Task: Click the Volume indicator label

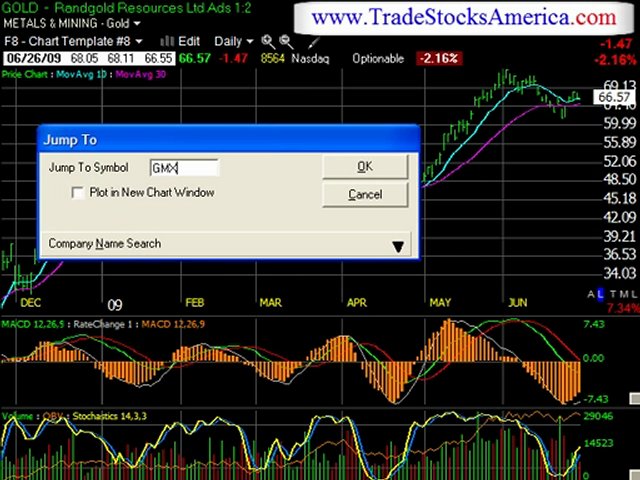Action: click(17, 416)
